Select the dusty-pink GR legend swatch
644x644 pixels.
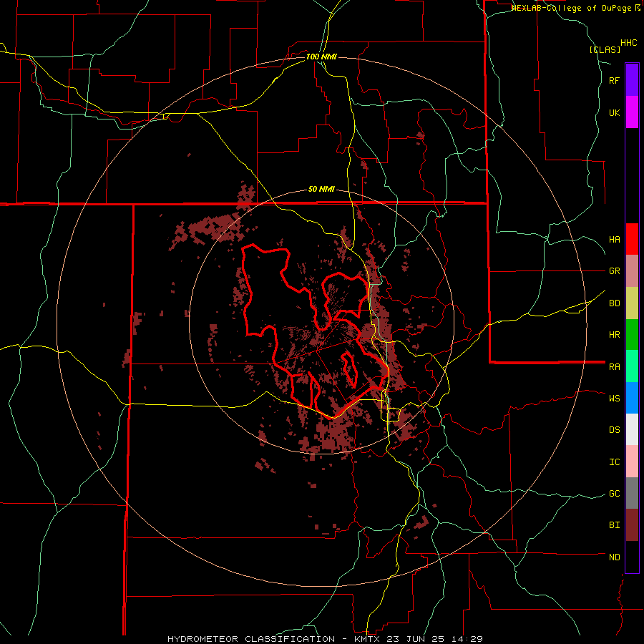(632, 271)
